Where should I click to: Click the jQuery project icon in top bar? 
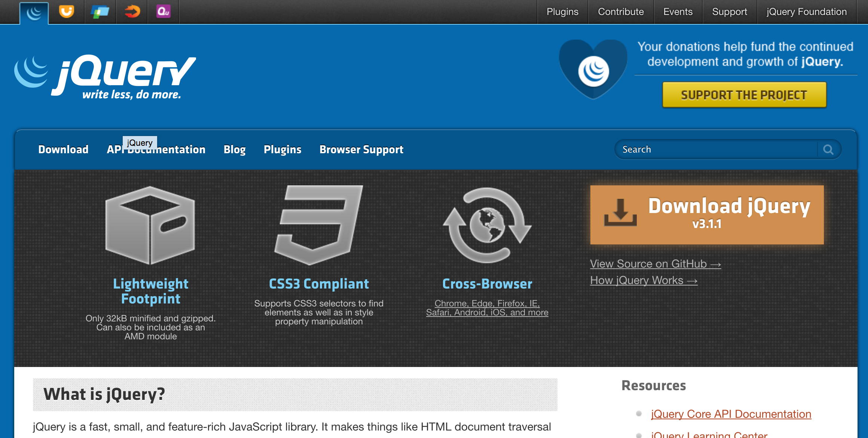[34, 13]
